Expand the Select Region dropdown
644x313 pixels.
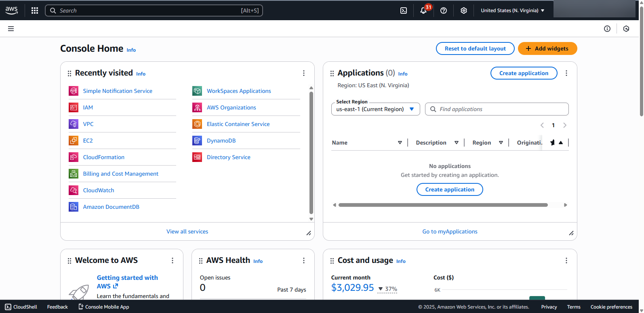[x=375, y=109]
